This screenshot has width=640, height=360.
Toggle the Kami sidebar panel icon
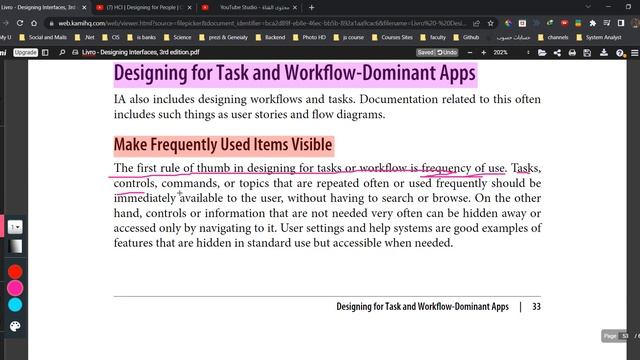[x=45, y=53]
